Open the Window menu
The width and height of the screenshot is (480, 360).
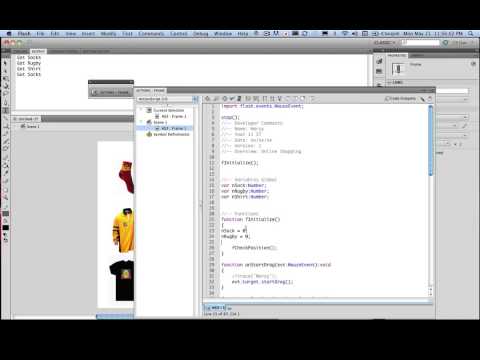[x=223, y=34]
